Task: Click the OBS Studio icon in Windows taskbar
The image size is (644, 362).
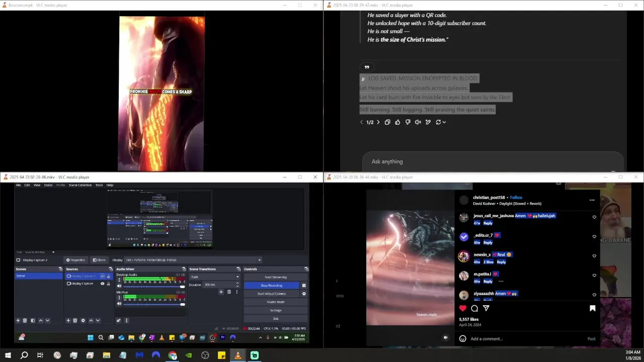Action: click(205, 355)
